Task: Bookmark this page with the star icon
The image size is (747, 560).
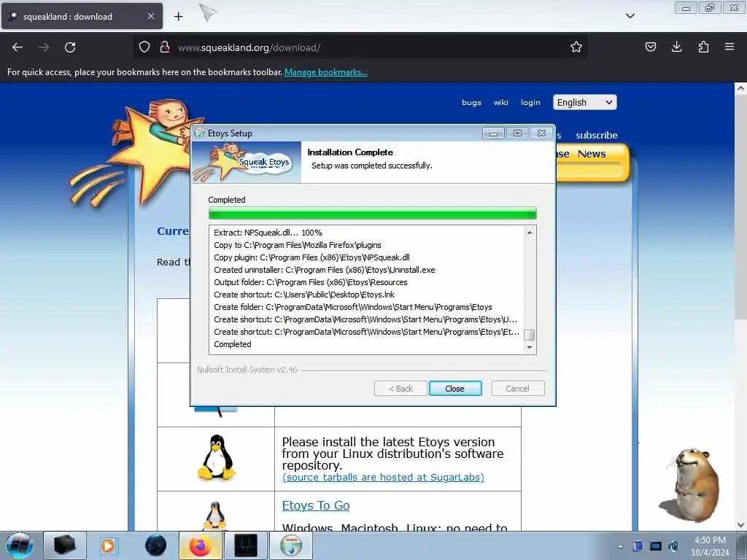Action: (576, 47)
